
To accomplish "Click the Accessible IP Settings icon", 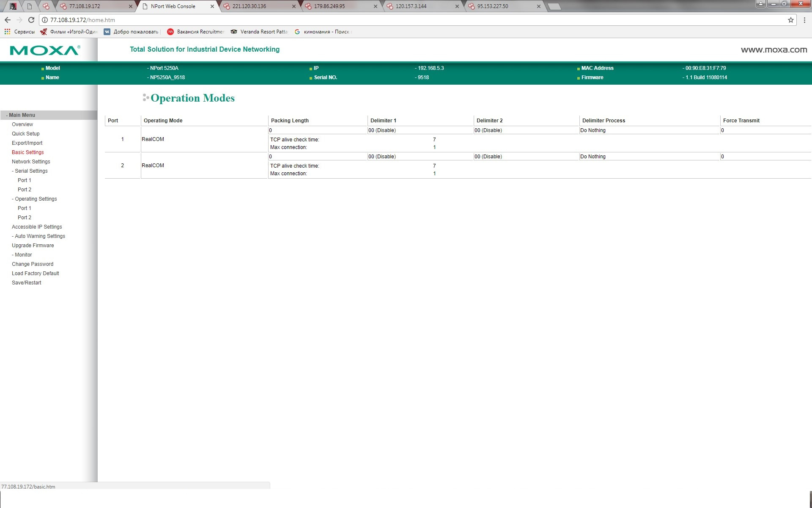I will [x=37, y=226].
